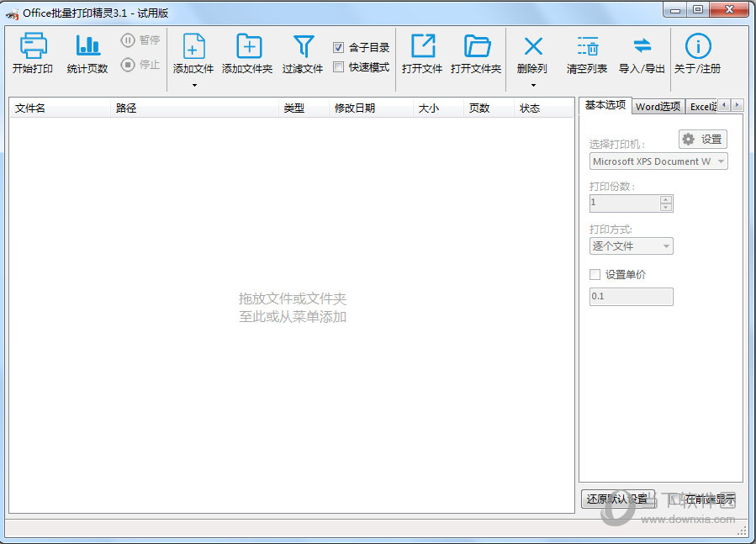
Task: Click the 导入/导出 arrows icon
Action: pos(642,45)
